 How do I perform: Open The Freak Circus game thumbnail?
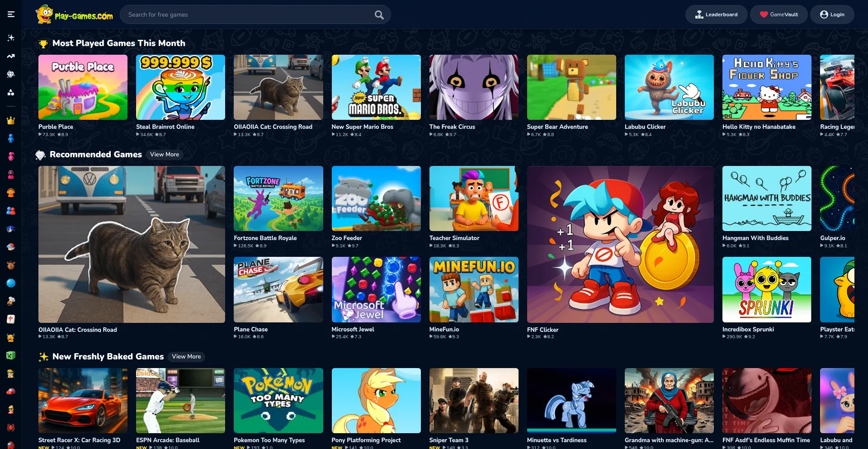pyautogui.click(x=474, y=87)
